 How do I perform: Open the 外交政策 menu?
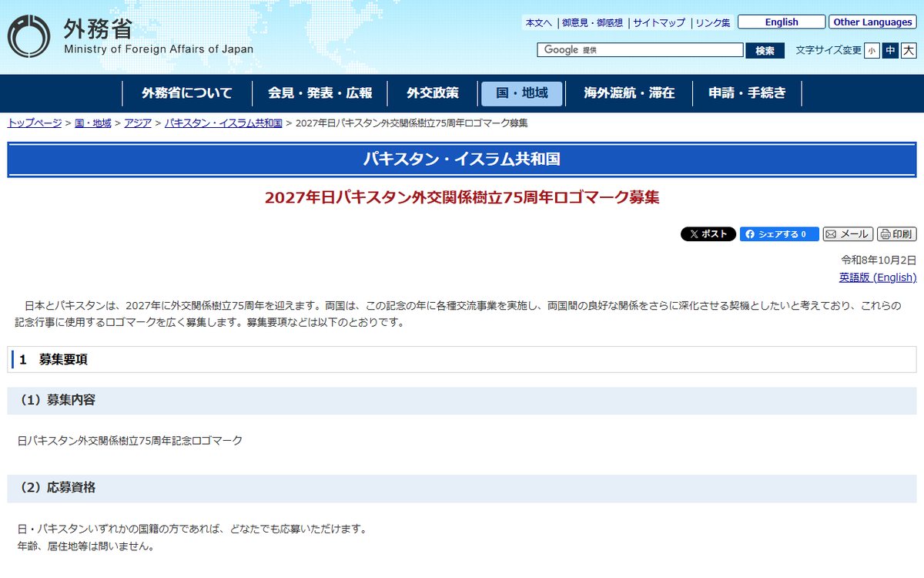433,93
